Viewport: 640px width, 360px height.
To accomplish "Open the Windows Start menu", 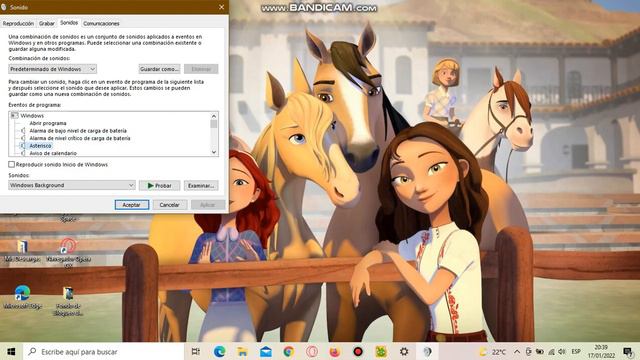I will pos(11,351).
